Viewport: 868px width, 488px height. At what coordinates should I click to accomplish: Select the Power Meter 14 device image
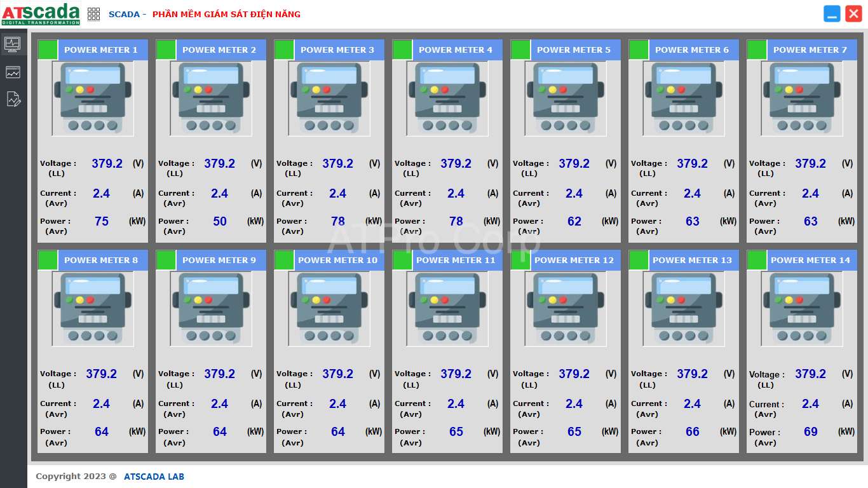pyautogui.click(x=802, y=309)
